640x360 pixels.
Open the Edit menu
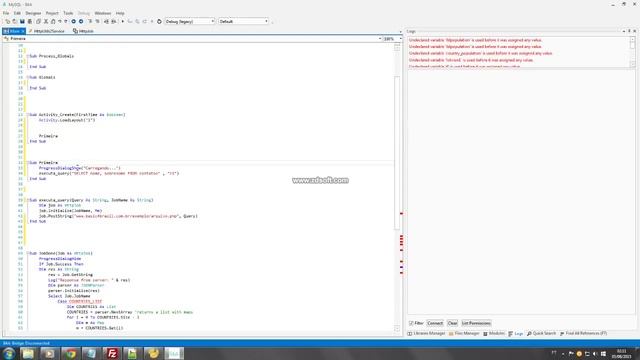coord(17,13)
